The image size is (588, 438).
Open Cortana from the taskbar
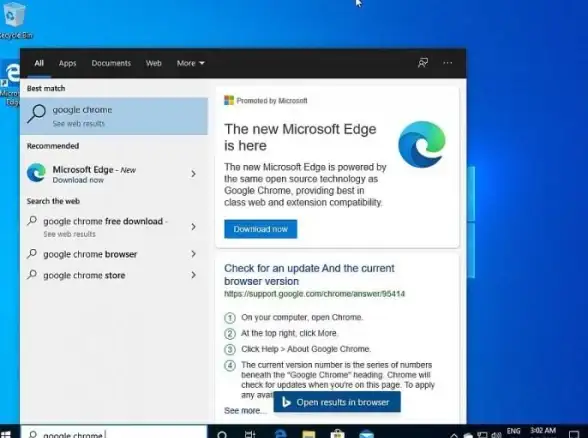point(222,434)
